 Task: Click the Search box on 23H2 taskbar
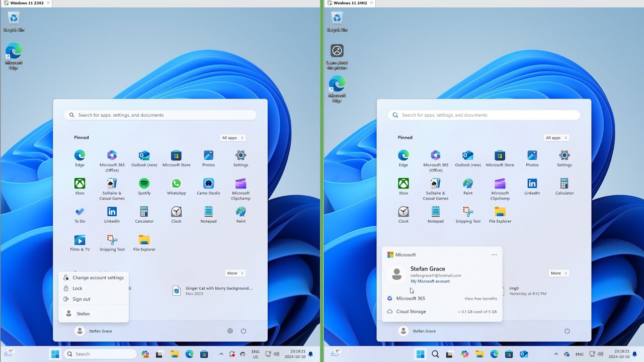[x=100, y=354]
